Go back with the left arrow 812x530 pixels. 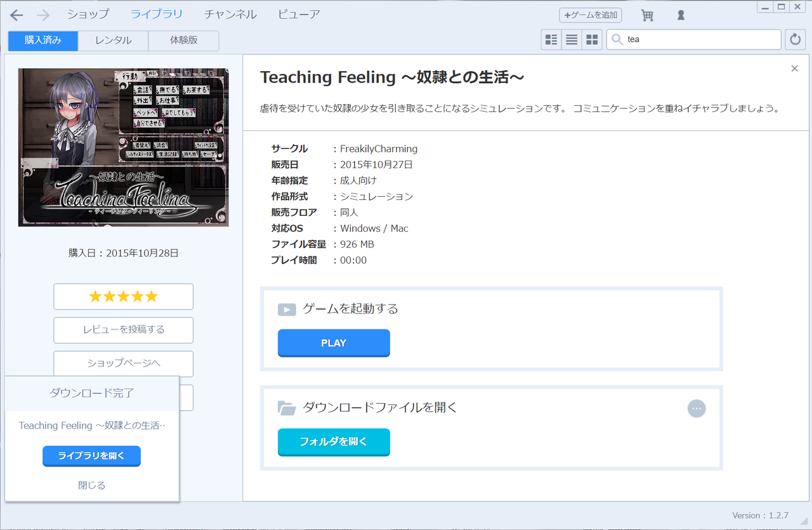[16, 15]
